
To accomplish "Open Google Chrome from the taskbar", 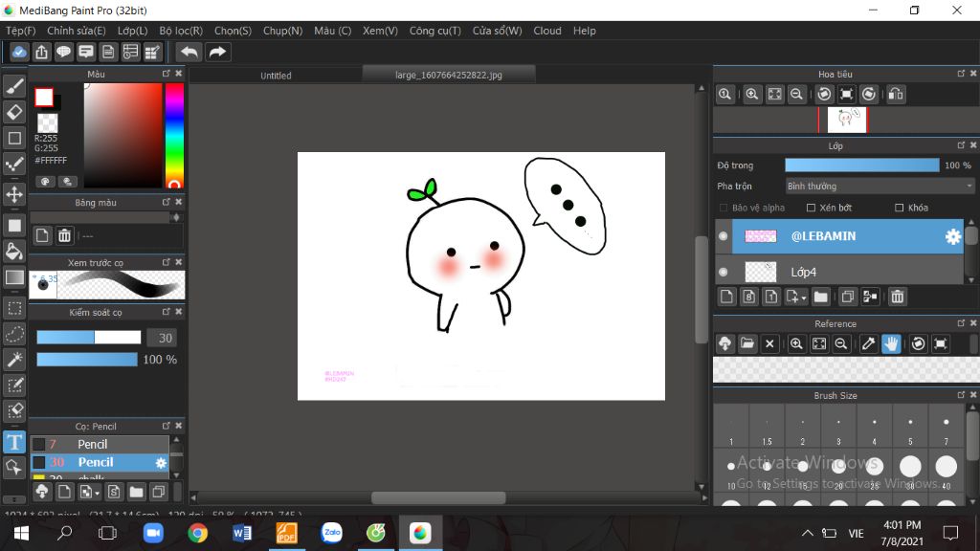I will pos(197,533).
